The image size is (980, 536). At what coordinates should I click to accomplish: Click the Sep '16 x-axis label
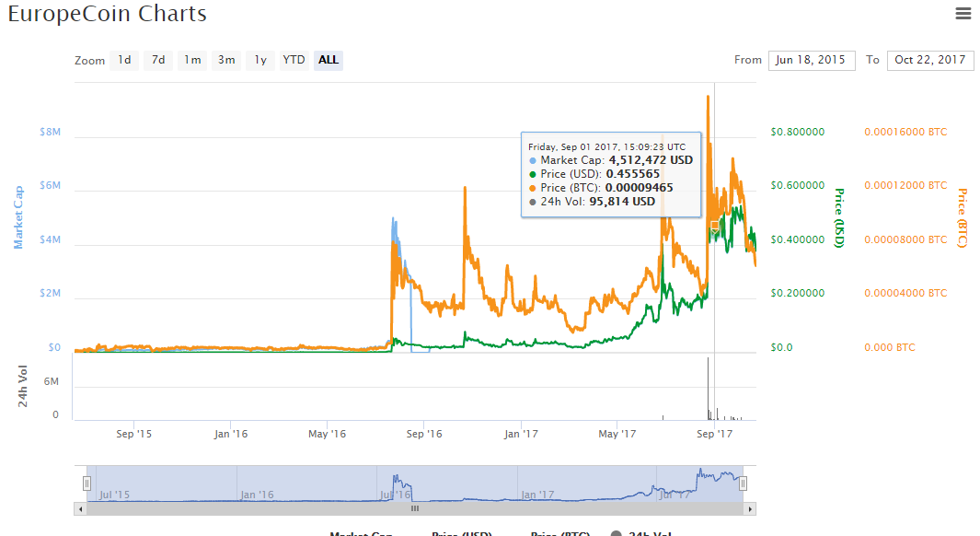(x=424, y=434)
